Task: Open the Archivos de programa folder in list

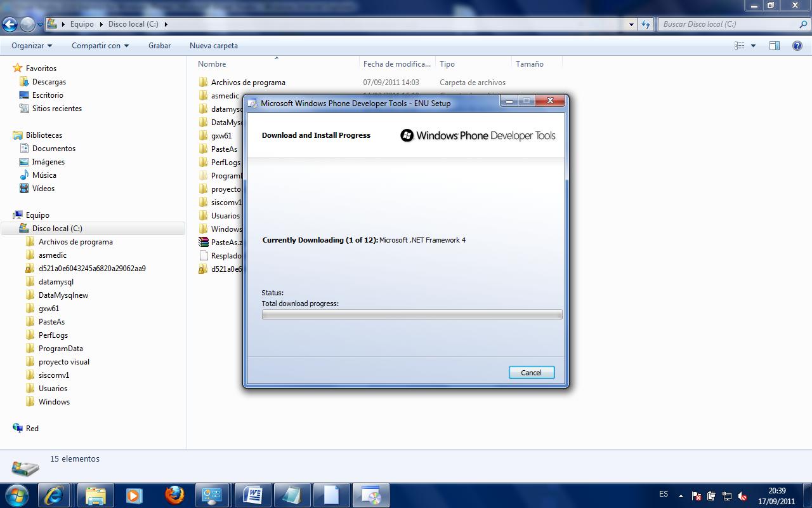Action: tap(248, 83)
